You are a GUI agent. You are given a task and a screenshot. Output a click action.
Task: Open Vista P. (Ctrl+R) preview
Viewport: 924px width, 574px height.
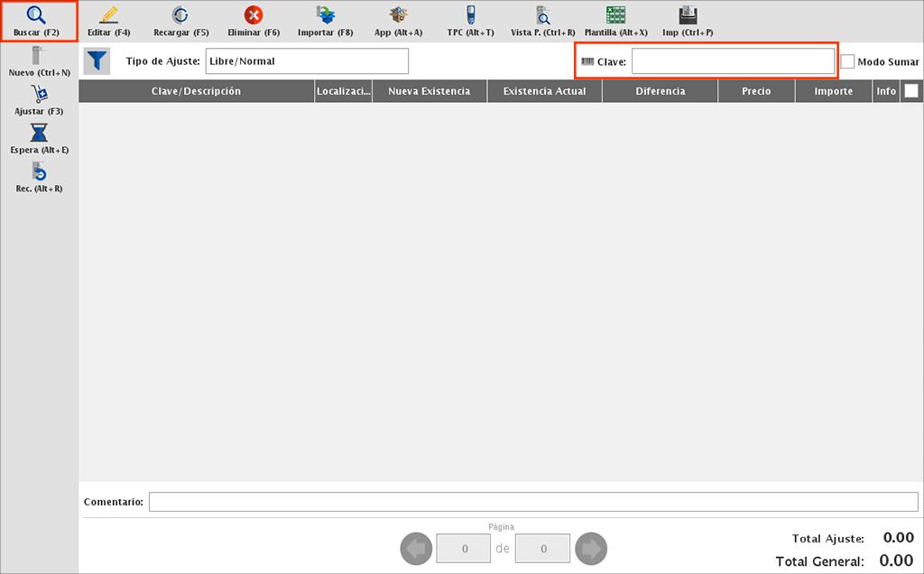click(x=542, y=15)
